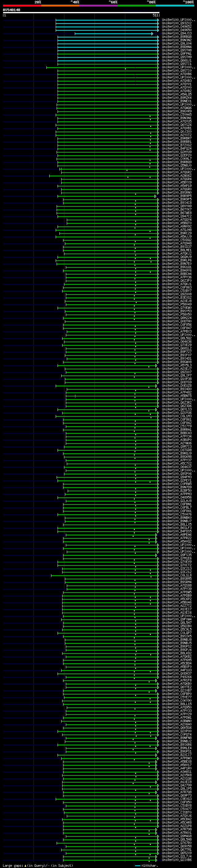
Task: Select hit label UniRef100_C5YH45
Action: [x=177, y=115]
